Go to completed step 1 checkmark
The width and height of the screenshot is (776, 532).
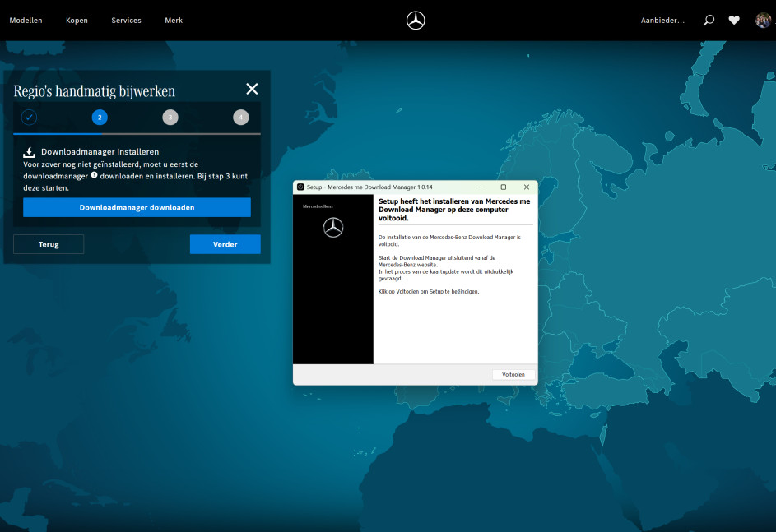point(29,118)
